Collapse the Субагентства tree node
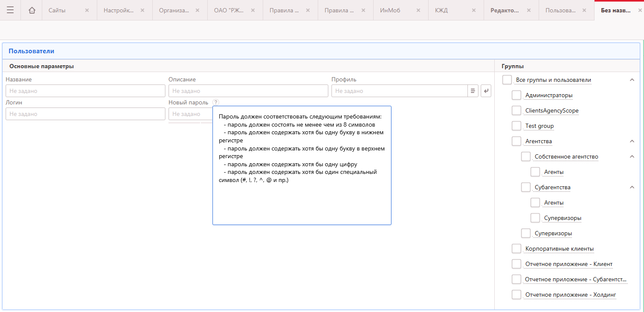This screenshot has height=312, width=644. coord(632,187)
